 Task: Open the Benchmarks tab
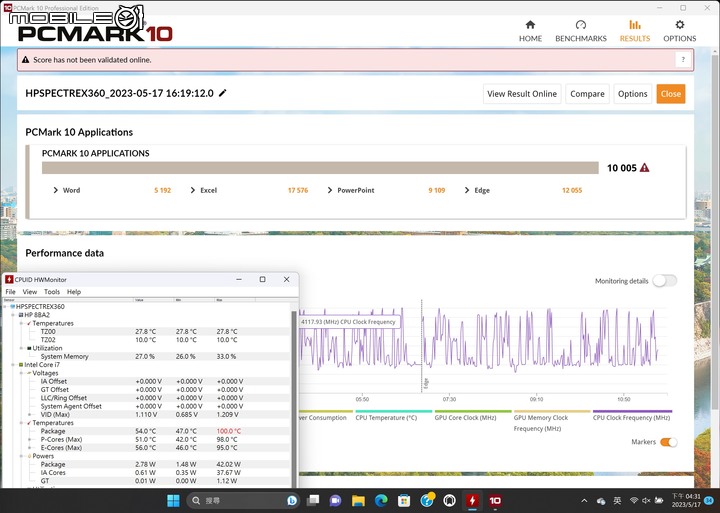click(581, 31)
